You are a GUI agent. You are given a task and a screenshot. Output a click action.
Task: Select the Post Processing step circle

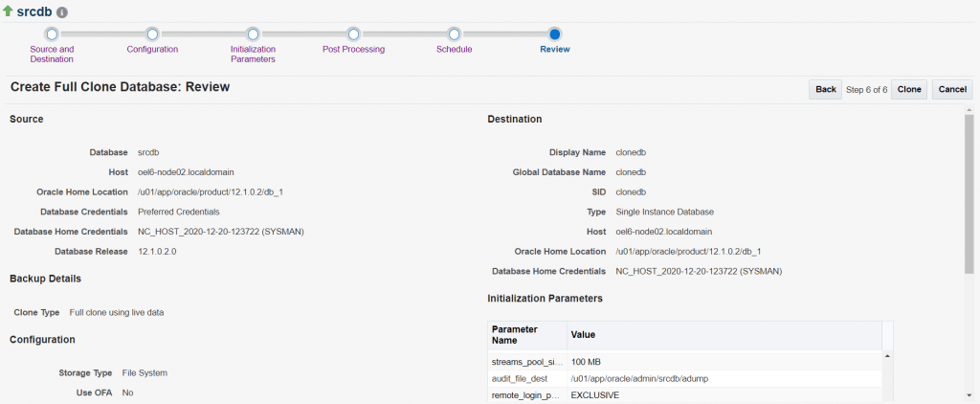point(353,34)
